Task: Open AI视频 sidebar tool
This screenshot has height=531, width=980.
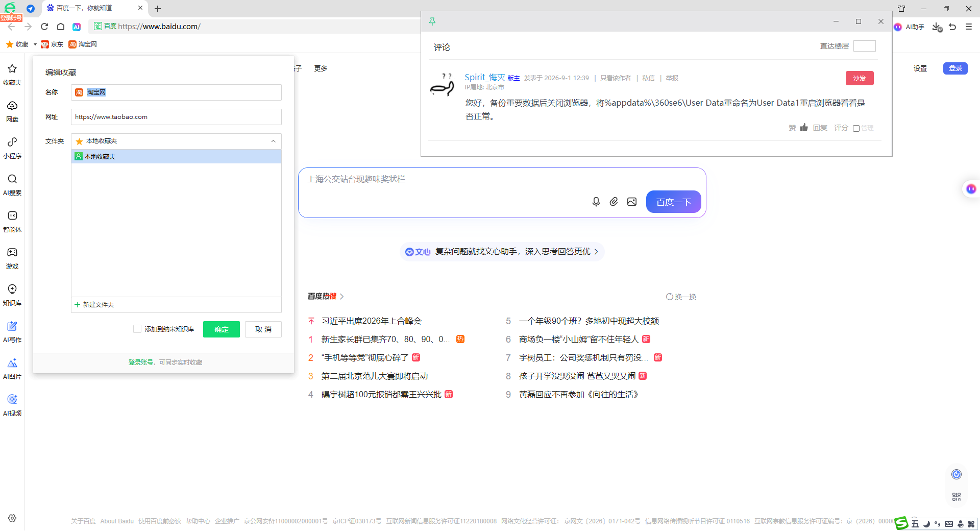Action: [x=12, y=405]
